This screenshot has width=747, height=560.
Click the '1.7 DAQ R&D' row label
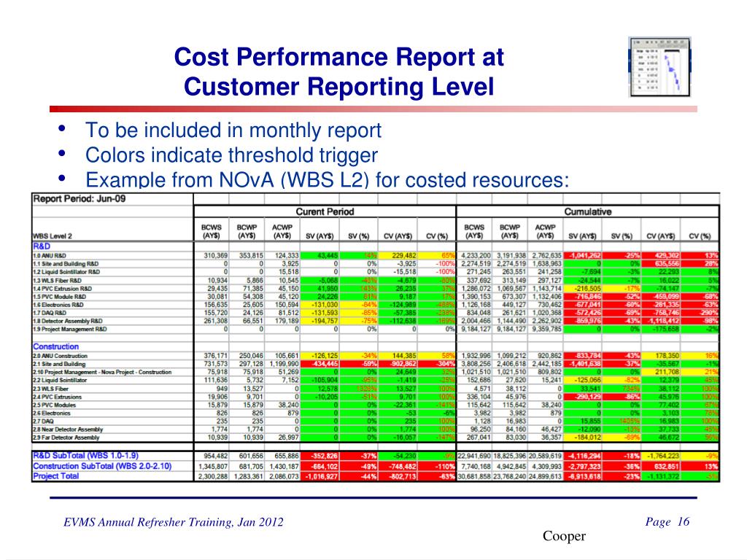[x=49, y=313]
